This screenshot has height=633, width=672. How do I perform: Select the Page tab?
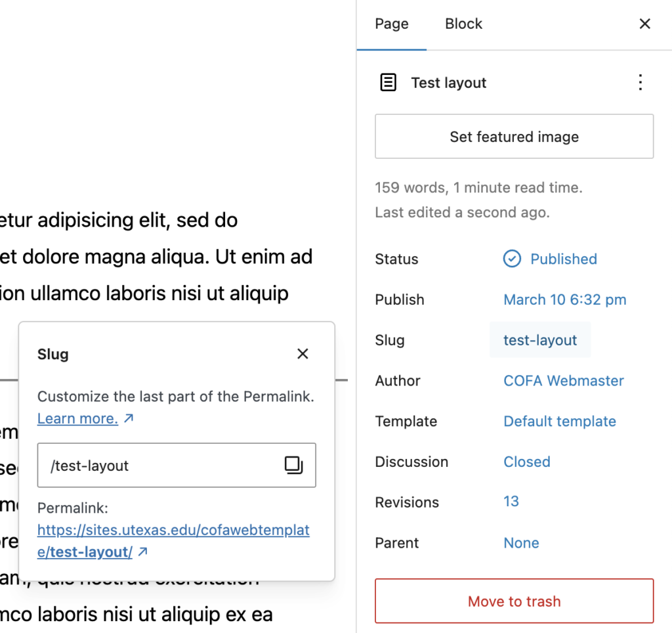tap(391, 24)
